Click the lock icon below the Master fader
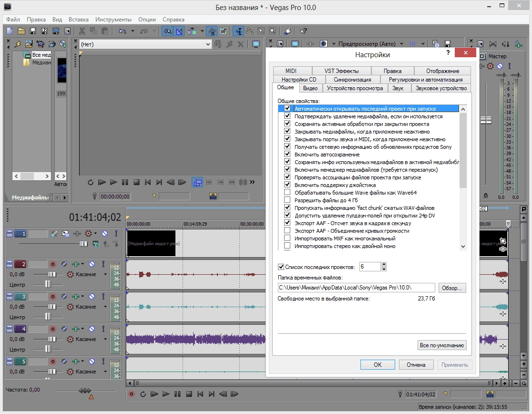The width and height of the screenshot is (532, 414). point(485,196)
